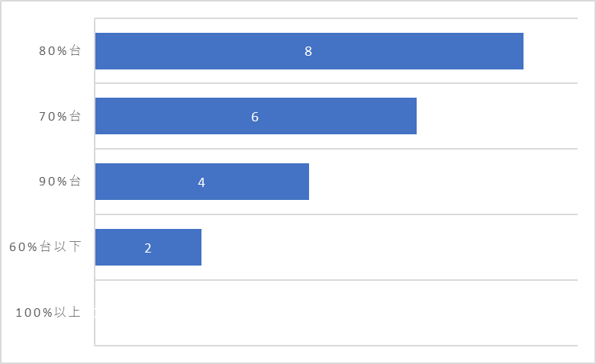Select the 70%台 bar

pyautogui.click(x=256, y=116)
